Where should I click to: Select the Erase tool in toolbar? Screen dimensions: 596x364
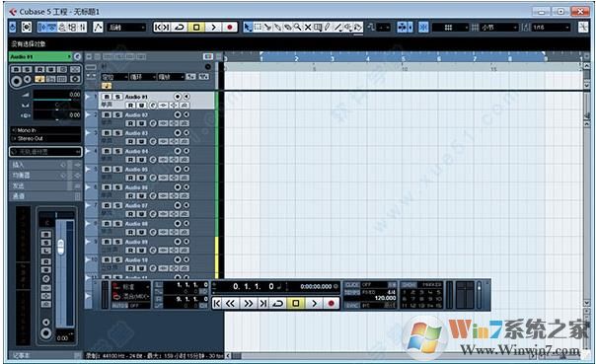tap(288, 27)
